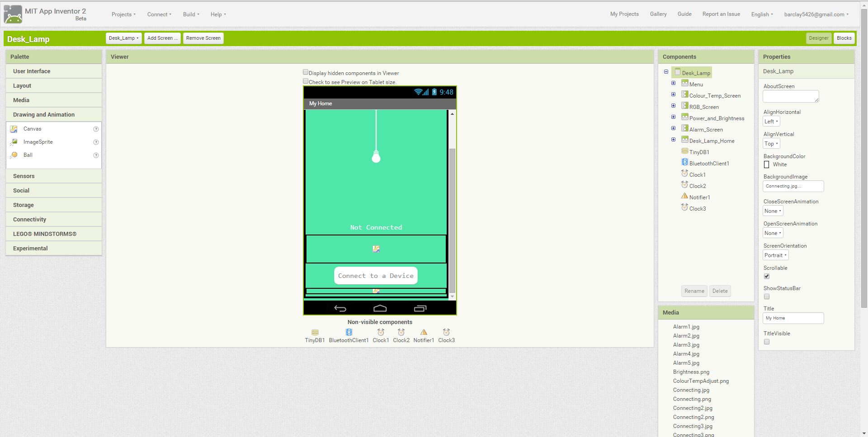Click the BluetoothClient1 non-visible component icon
This screenshot has height=437, width=868.
tap(349, 332)
